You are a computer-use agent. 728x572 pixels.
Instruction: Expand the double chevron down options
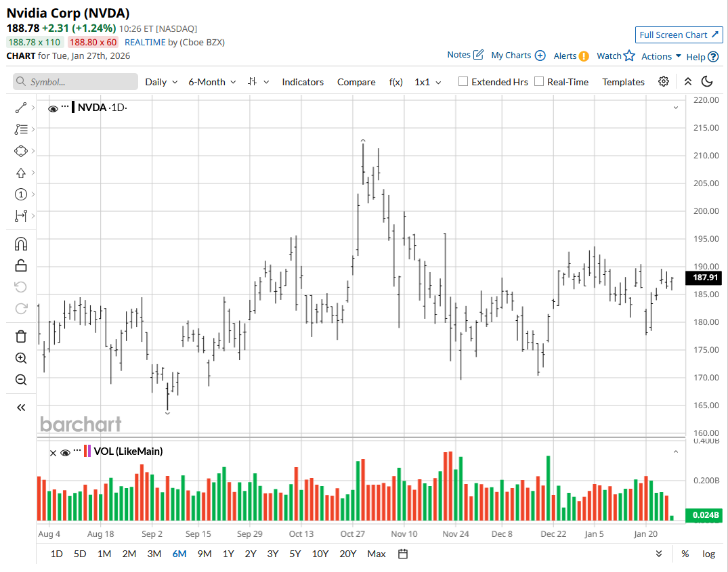(659, 554)
